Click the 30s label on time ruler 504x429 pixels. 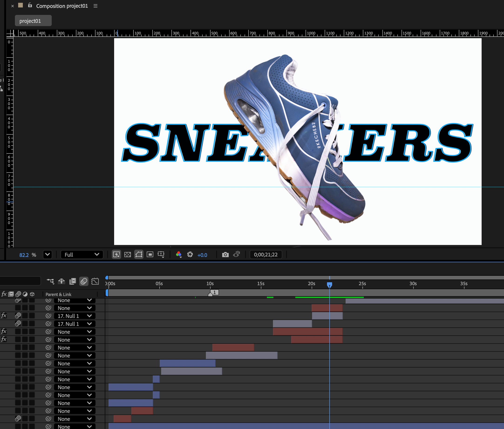tap(413, 284)
